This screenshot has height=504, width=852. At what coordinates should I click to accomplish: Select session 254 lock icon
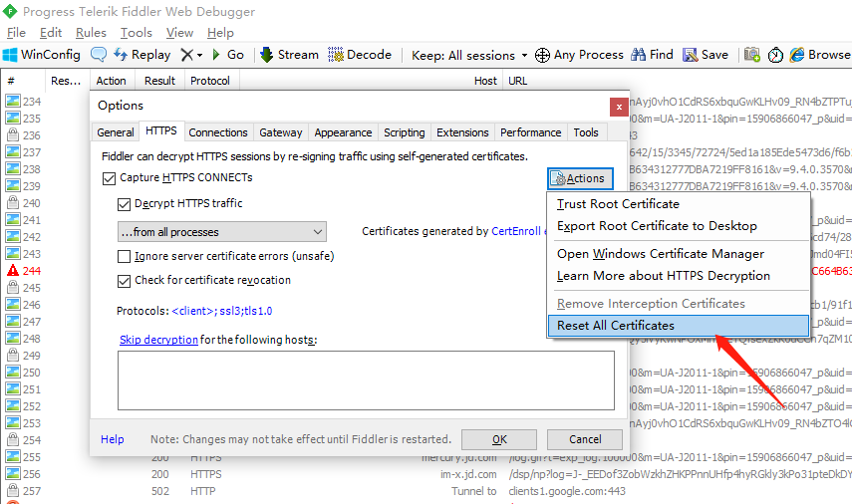[x=13, y=440]
